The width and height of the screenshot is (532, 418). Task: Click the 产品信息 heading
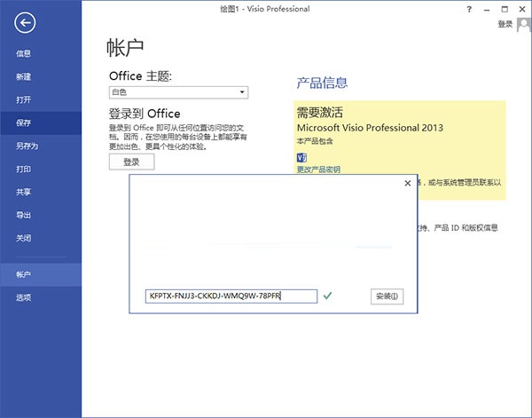(x=322, y=83)
